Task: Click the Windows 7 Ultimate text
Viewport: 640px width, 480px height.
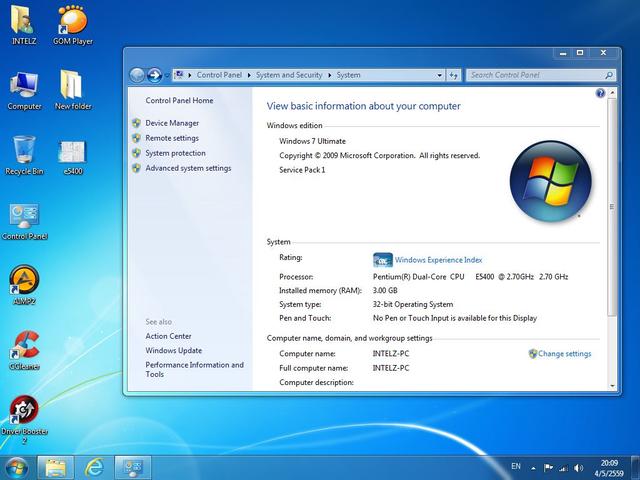Action: [x=312, y=141]
